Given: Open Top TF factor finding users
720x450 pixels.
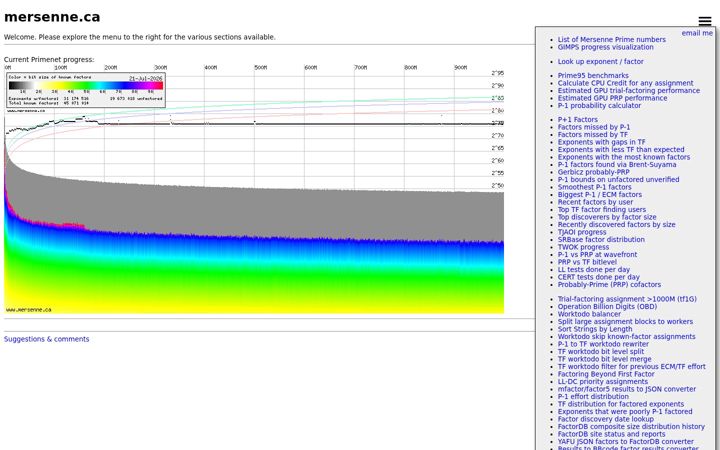Looking at the screenshot, I should [602, 209].
